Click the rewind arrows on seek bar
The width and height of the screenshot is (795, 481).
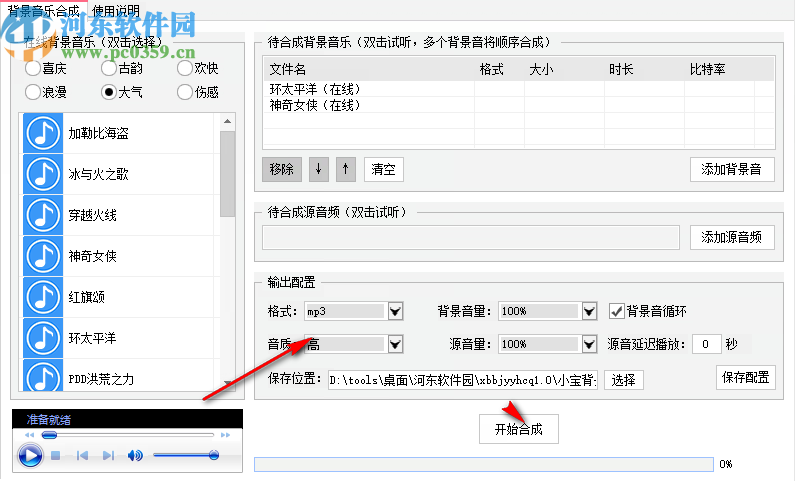[x=29, y=435]
